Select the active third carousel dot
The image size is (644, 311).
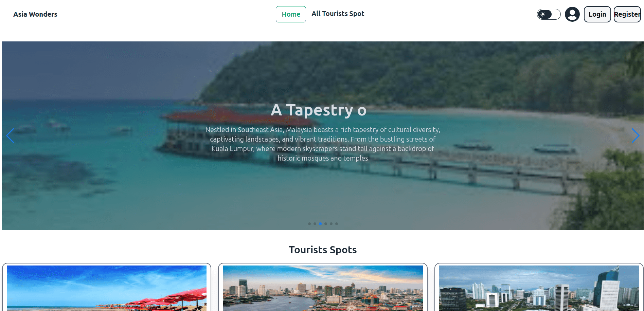click(320, 224)
